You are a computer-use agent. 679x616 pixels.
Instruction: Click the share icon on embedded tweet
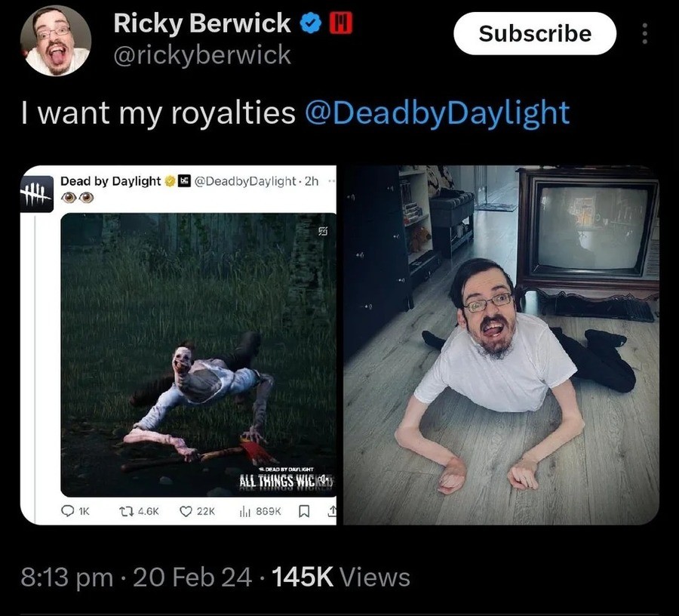(332, 512)
